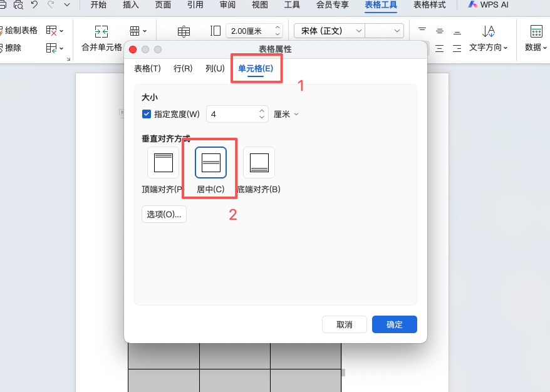Click the align top-left icon
This screenshot has width=550, height=392.
click(422, 31)
